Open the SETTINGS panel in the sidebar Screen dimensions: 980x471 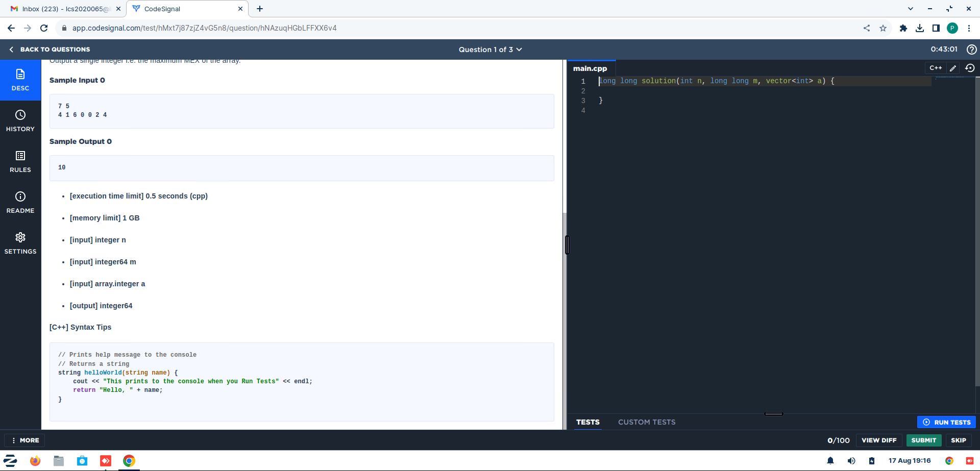click(x=20, y=243)
